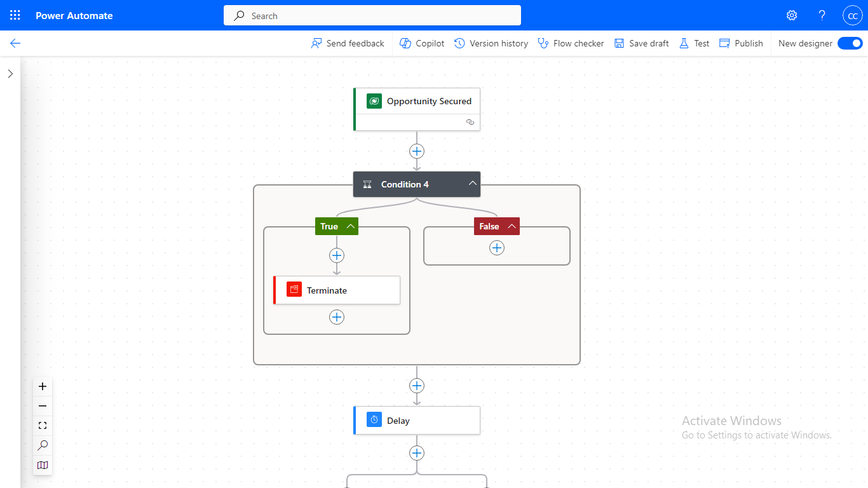Click the Publish button
The height and width of the screenshot is (488, 868).
pos(741,43)
